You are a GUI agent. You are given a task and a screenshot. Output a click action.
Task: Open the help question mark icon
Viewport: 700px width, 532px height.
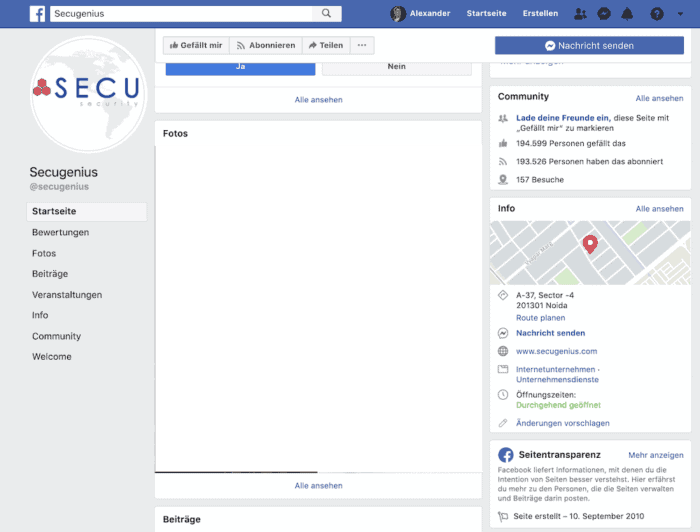point(657,14)
